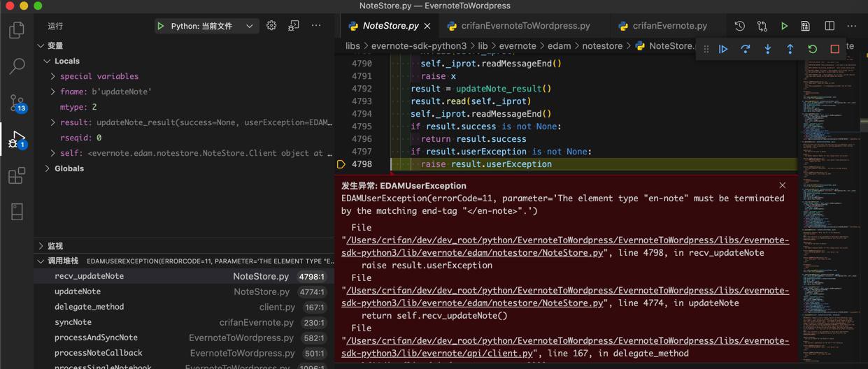Select syncNote stack frame
Image resolution: width=868 pixels, height=369 pixels.
coord(184,322)
